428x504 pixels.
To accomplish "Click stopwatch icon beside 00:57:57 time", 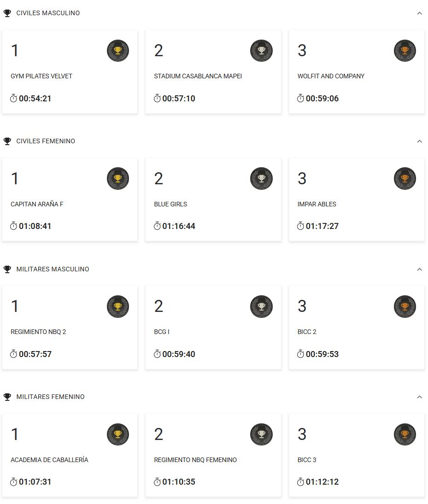I will [x=13, y=354].
